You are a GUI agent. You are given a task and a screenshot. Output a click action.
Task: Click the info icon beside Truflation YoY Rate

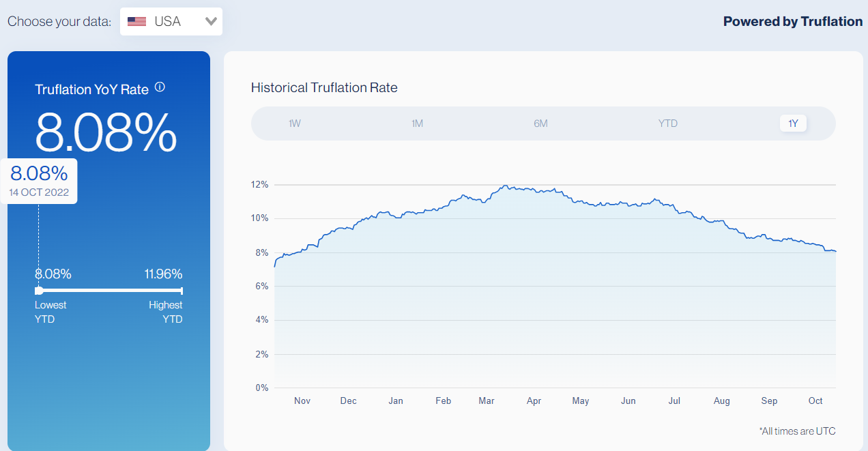click(160, 87)
